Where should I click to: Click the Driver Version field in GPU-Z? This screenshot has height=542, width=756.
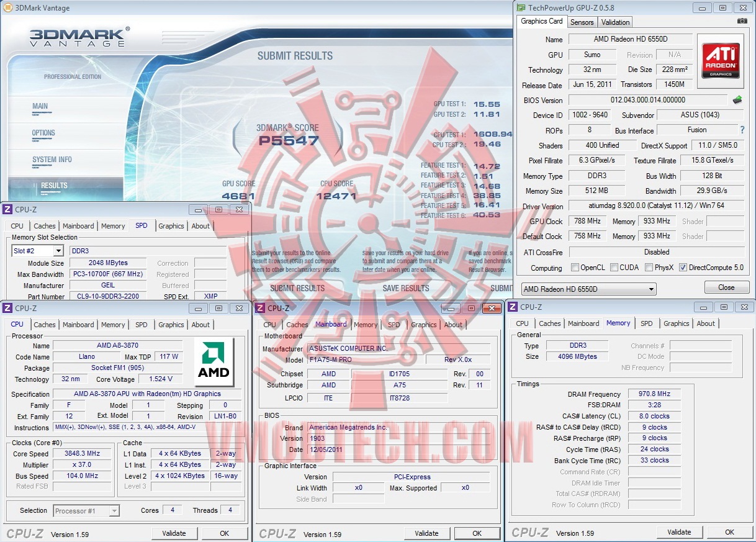pos(657,206)
